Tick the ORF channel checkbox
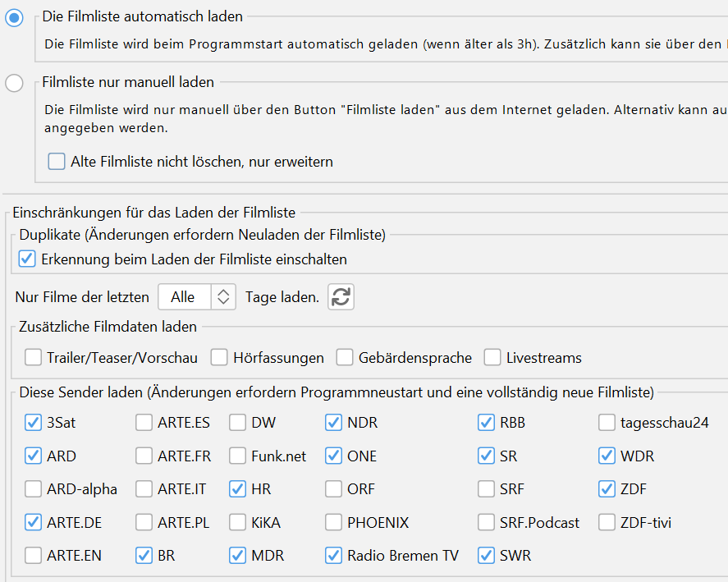This screenshot has height=582, width=728. 333,489
